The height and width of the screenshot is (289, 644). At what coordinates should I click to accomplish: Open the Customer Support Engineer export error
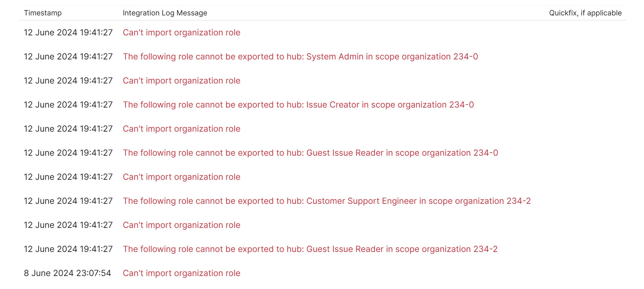326,201
